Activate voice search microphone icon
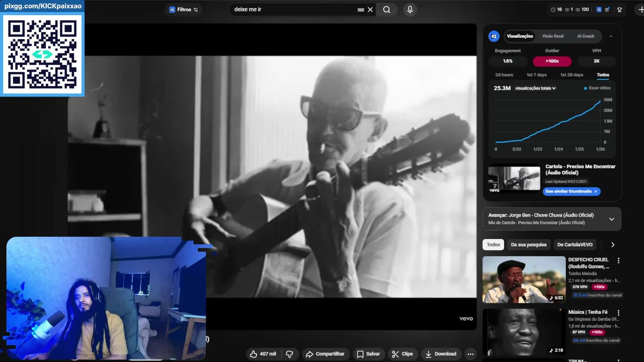Image resolution: width=644 pixels, height=362 pixels. [410, 10]
